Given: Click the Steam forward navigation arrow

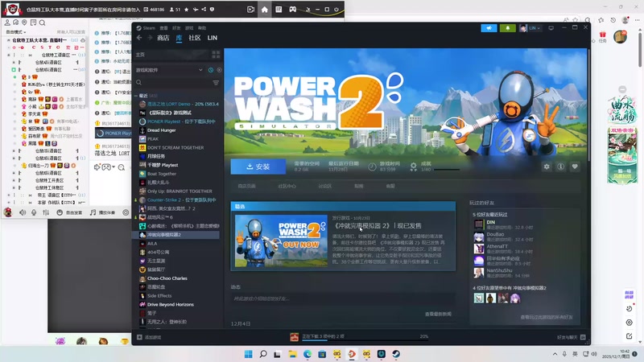Looking at the screenshot, I should [150, 37].
